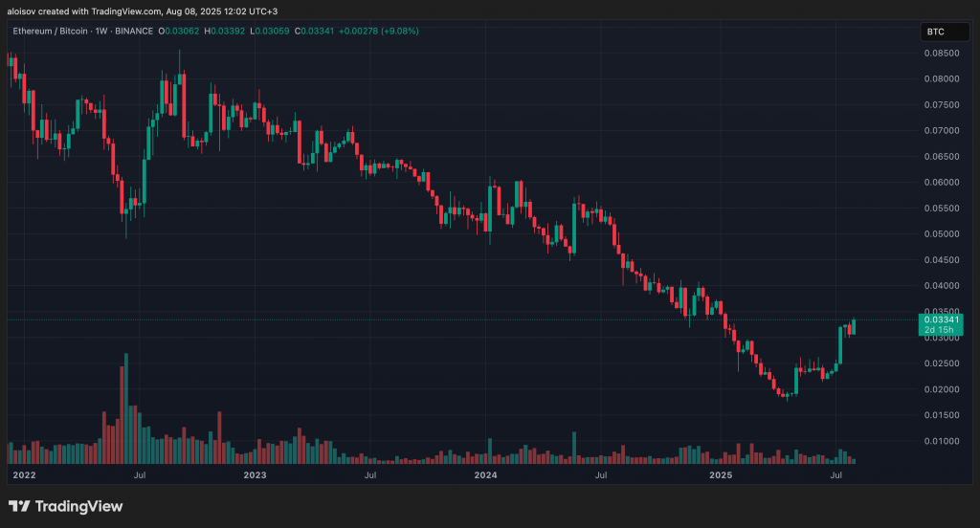Click the high value H0.03392
This screenshot has height=528, width=980.
224,31
